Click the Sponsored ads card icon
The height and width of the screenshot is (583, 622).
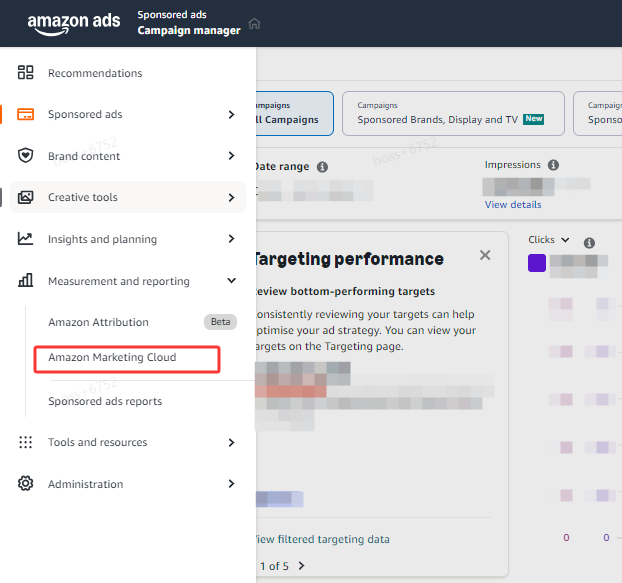click(x=26, y=114)
